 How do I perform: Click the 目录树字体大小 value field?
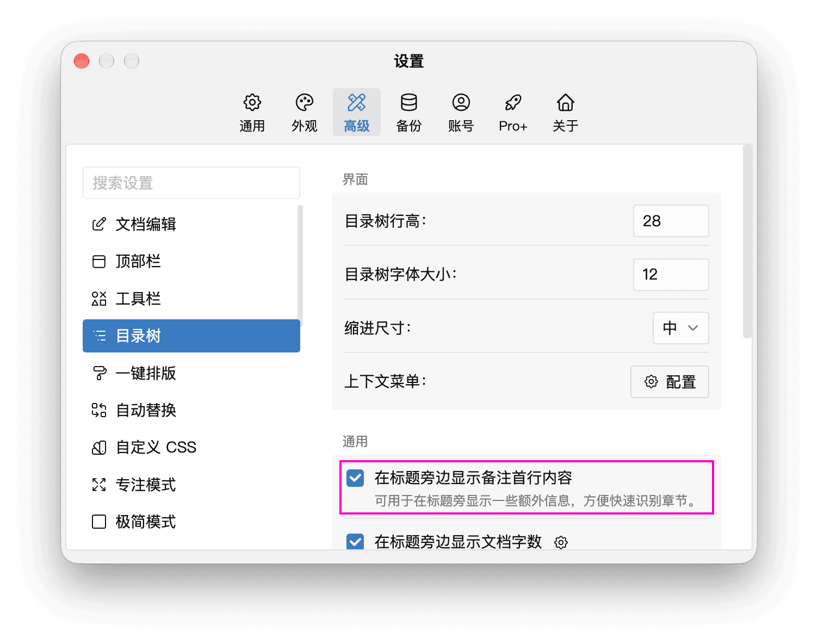tap(671, 275)
